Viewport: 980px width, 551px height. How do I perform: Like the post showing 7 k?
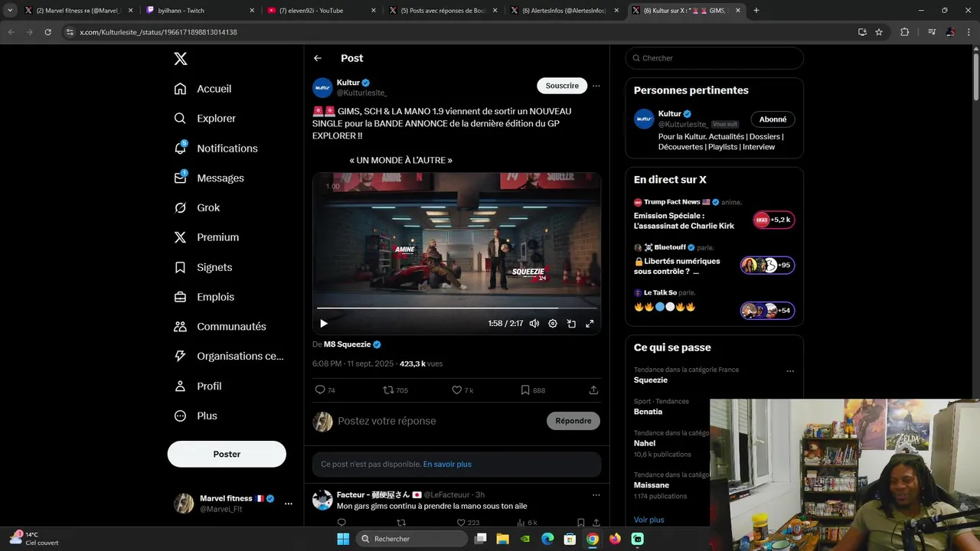(462, 390)
